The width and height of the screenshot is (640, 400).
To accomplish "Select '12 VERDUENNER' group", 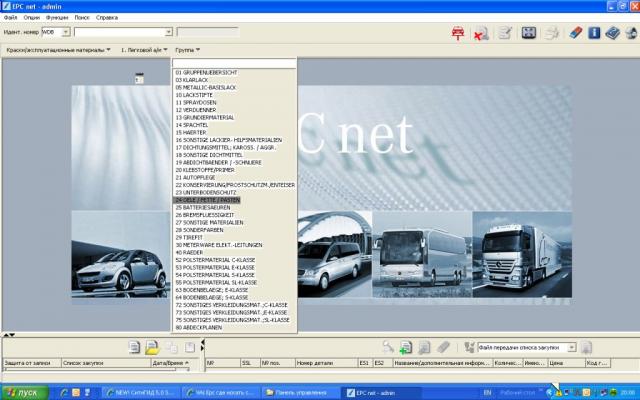I will point(196,110).
